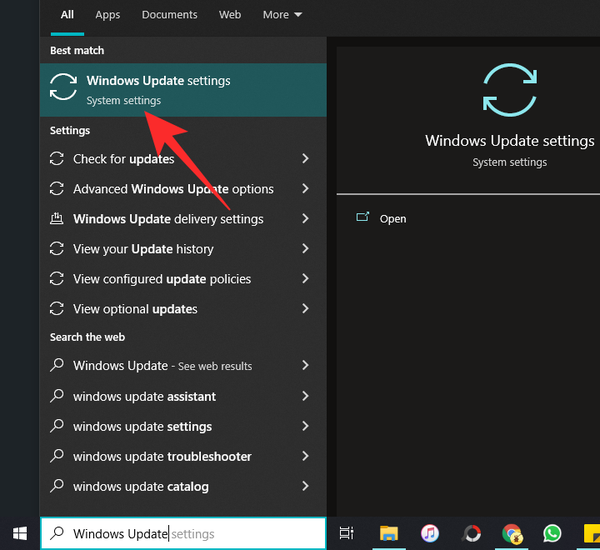This screenshot has width=600, height=550.
Task: Expand the windows update troubleshooter arrow
Action: point(305,456)
